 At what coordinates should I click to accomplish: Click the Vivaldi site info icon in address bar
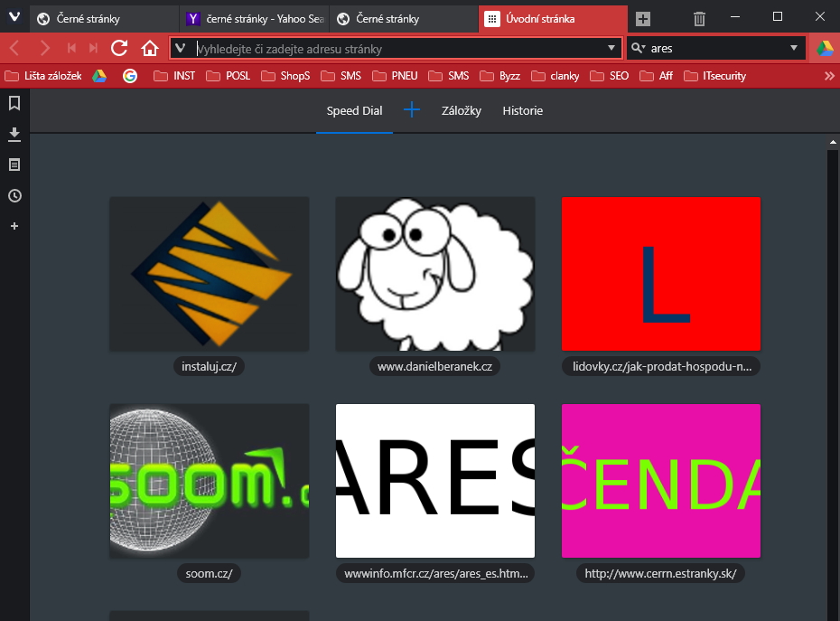[x=181, y=48]
